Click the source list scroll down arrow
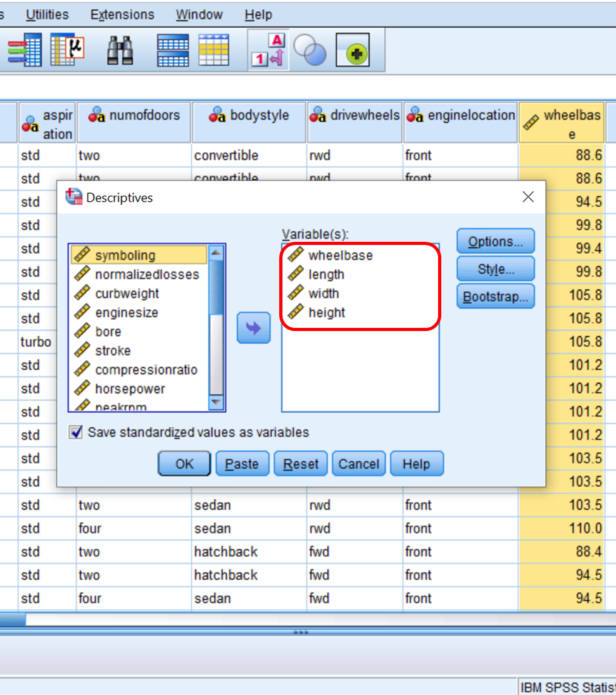 pos(216,403)
